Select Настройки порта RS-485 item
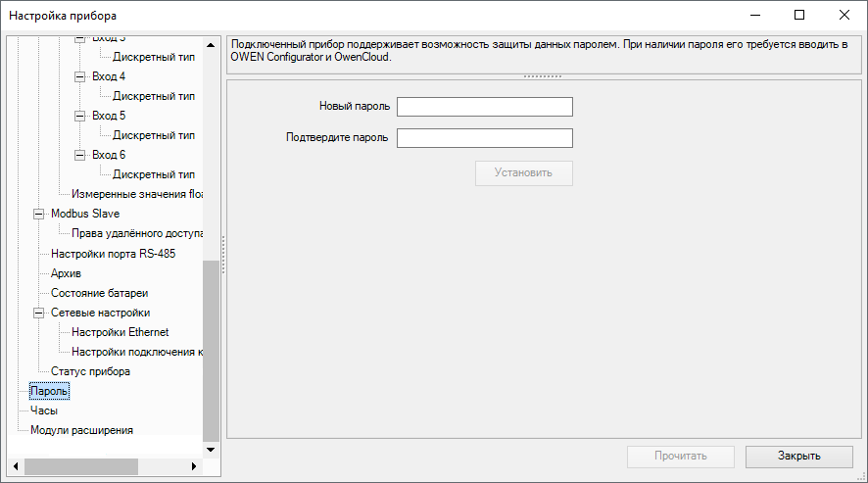 (x=113, y=254)
